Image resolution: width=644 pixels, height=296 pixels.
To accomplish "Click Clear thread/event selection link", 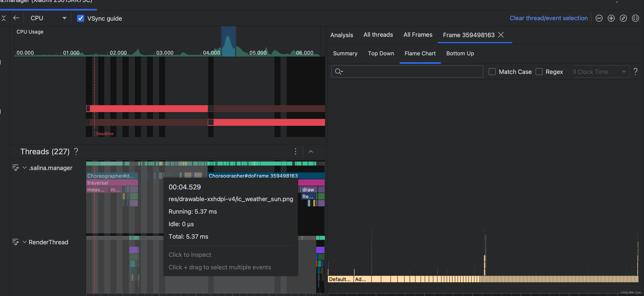I will 549,18.
